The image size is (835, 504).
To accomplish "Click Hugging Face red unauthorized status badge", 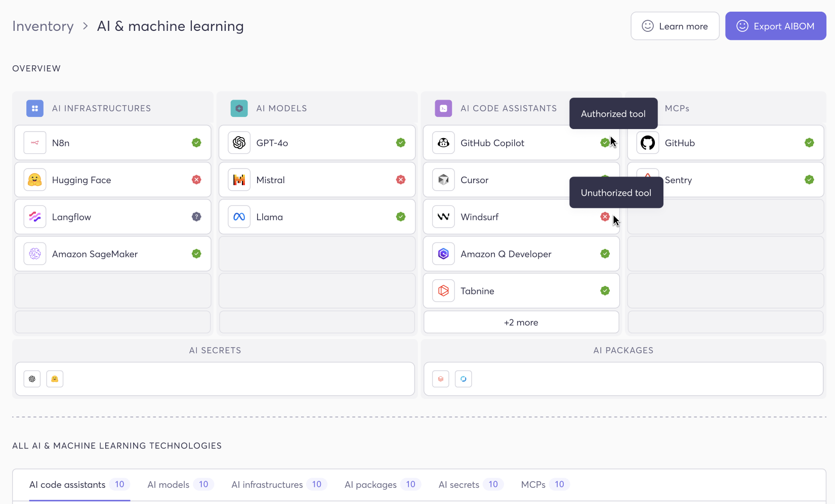I will click(196, 180).
